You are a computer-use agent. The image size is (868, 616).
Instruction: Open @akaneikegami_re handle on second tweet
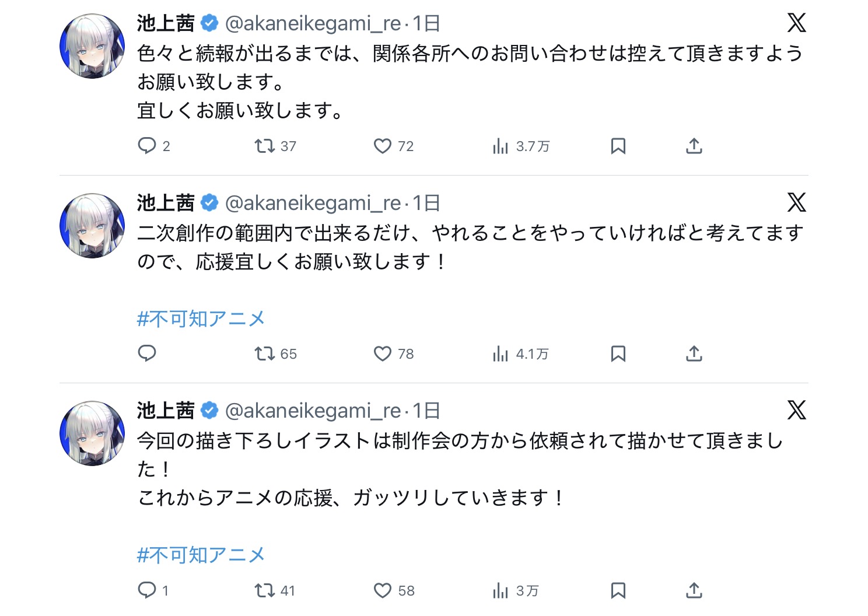[313, 203]
